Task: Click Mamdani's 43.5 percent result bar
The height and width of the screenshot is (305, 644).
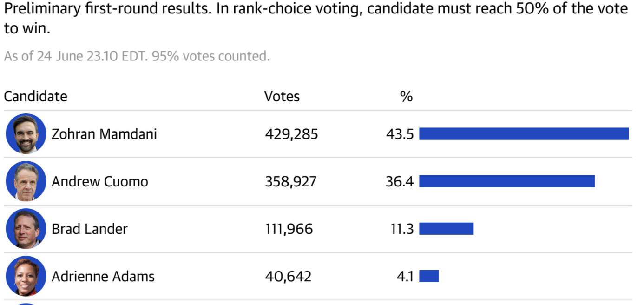Action: 524,134
